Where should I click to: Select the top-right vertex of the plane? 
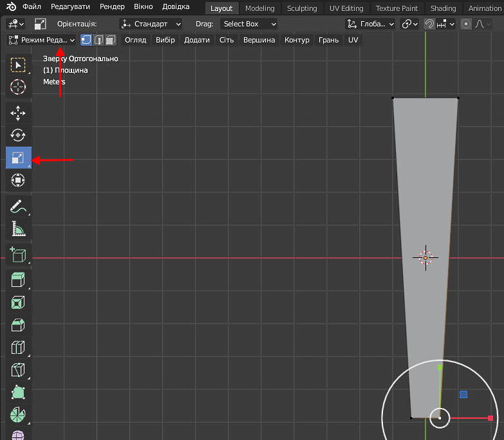458,98
